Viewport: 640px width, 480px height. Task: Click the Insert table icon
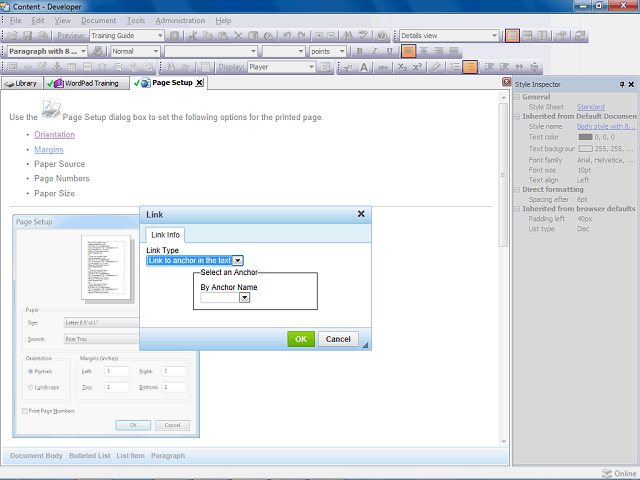tap(72, 67)
